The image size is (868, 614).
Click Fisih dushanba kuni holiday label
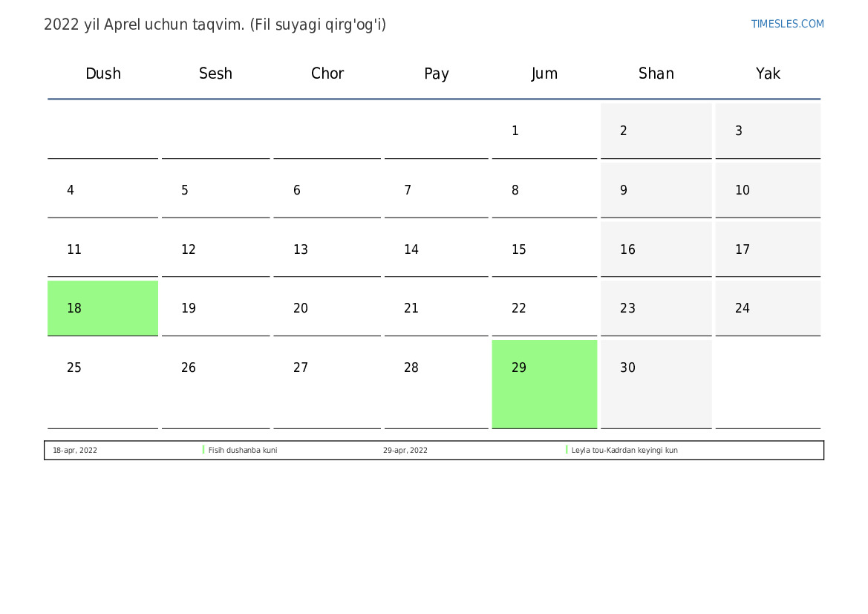click(x=243, y=450)
